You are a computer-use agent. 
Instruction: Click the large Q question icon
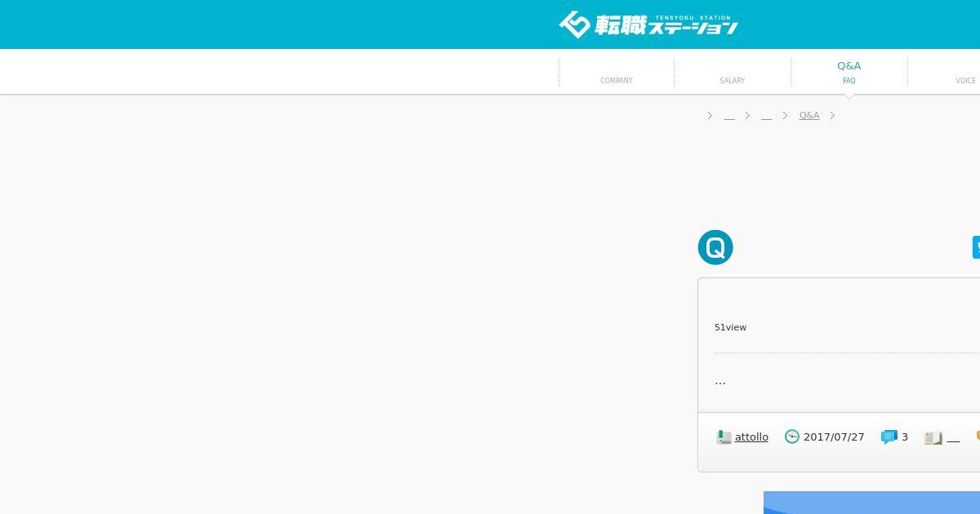[x=715, y=247]
